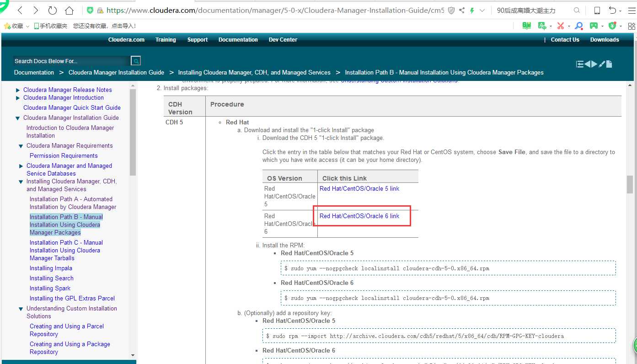Image resolution: width=637 pixels, height=364 pixels.
Task: Open Cloudera Manager Quick Start Guide
Action: click(72, 107)
